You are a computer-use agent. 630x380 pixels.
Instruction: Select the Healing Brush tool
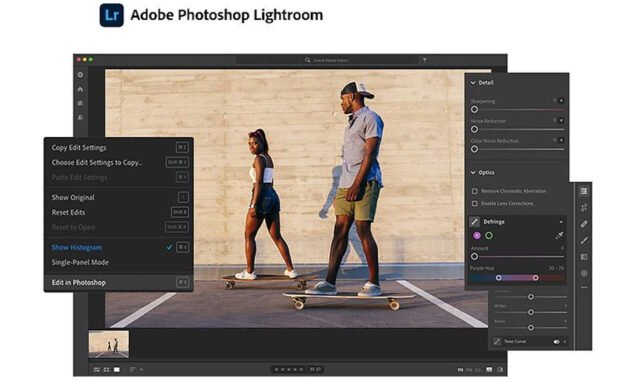tap(584, 224)
